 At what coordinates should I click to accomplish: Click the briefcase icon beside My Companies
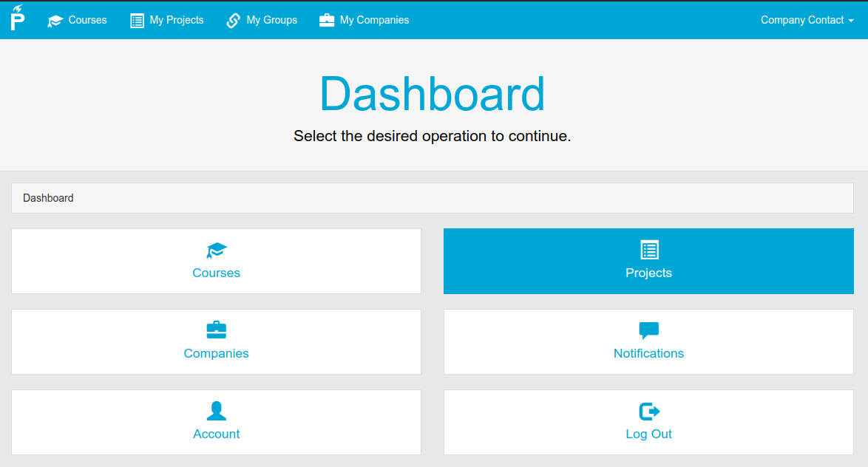pos(327,21)
